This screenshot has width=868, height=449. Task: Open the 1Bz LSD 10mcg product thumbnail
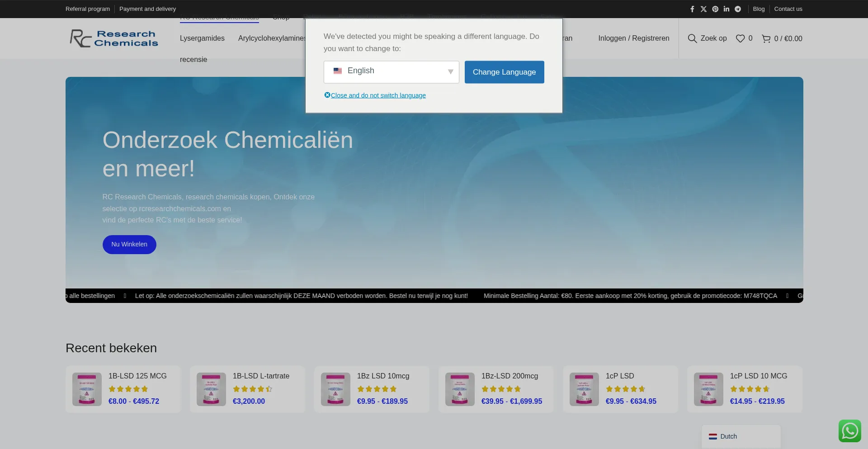coord(335,389)
